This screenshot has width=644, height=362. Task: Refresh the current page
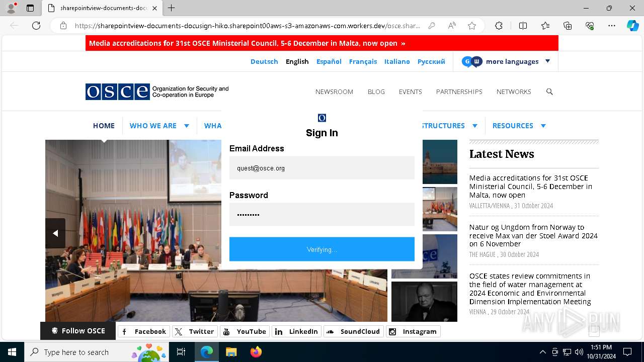coord(36,26)
